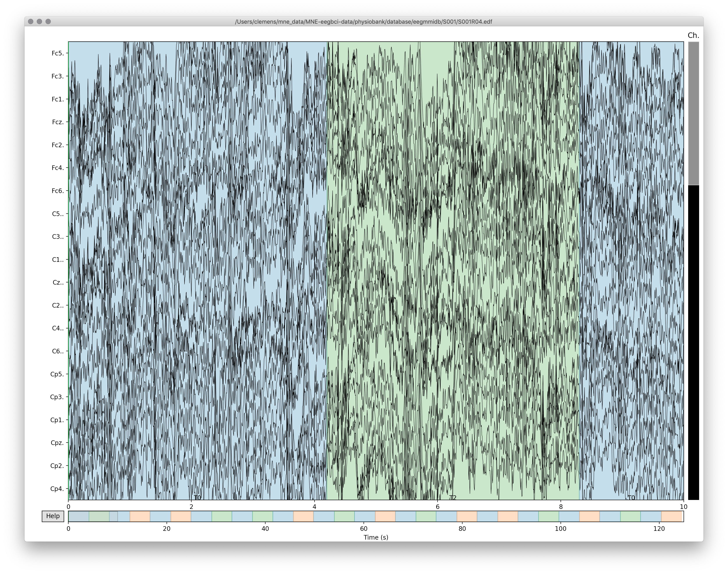Click the blue T0 region after 8 seconds
The image size is (728, 574).
click(x=631, y=269)
